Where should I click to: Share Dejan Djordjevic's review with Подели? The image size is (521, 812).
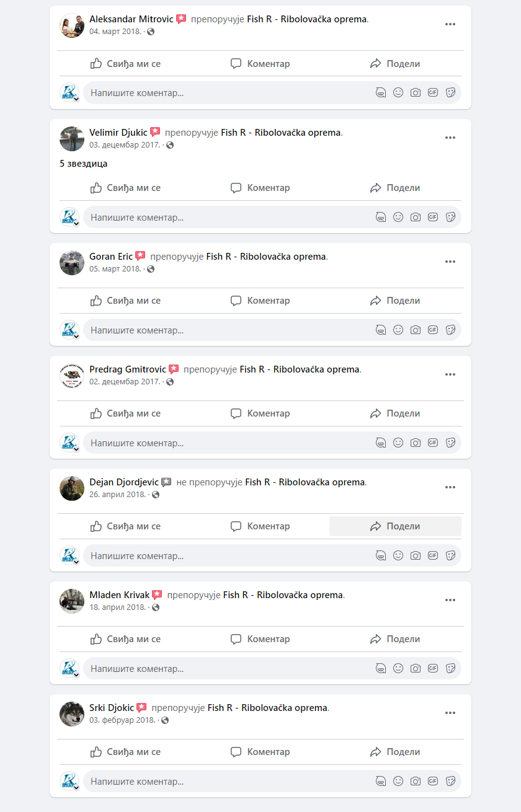(x=395, y=526)
